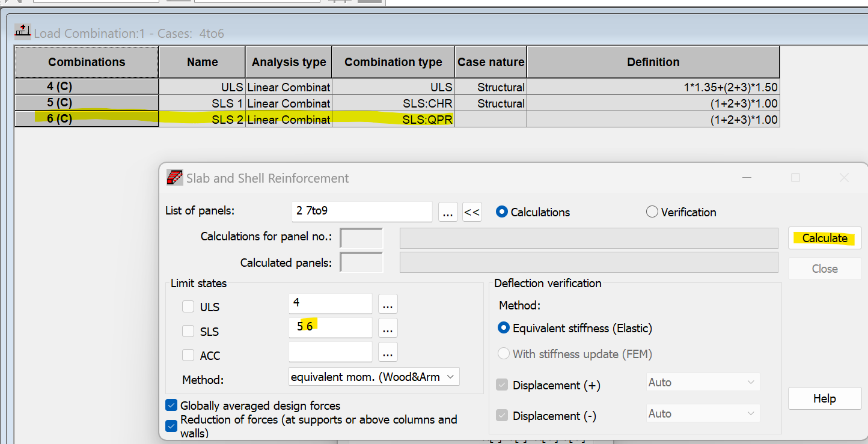Viewport: 868px width, 444px height.
Task: Open the Auto dropdown for Displacement (+)
Action: coord(703,382)
